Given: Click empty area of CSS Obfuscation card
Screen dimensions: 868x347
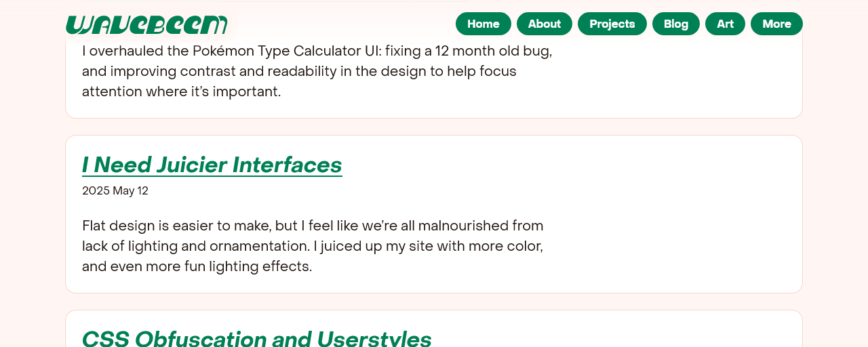Looking at the screenshot, I should point(610,333).
